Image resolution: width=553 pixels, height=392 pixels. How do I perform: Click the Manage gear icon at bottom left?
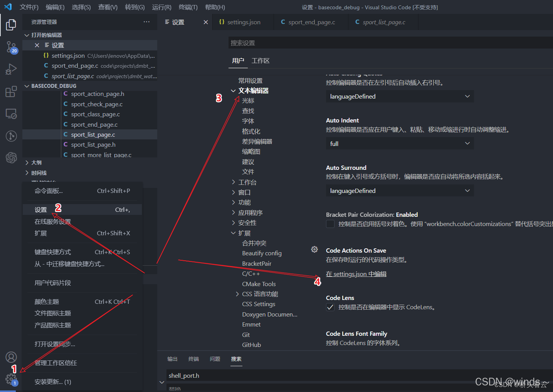11,379
